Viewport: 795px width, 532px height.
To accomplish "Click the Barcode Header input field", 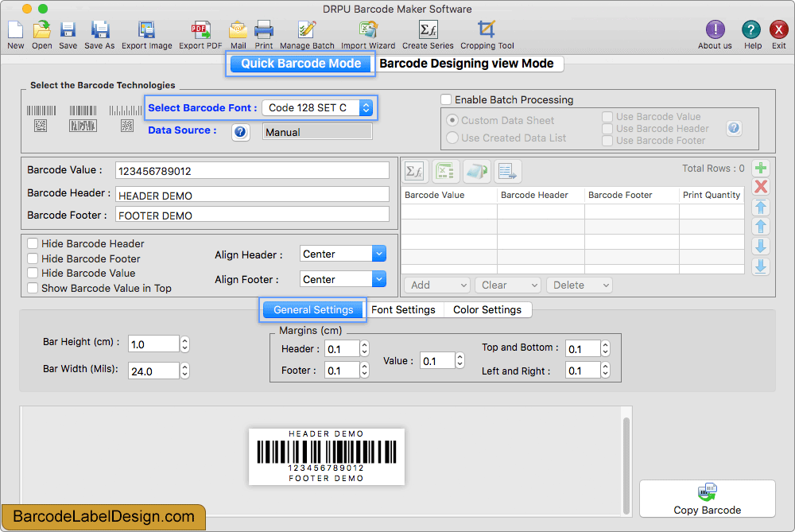I will (252, 195).
